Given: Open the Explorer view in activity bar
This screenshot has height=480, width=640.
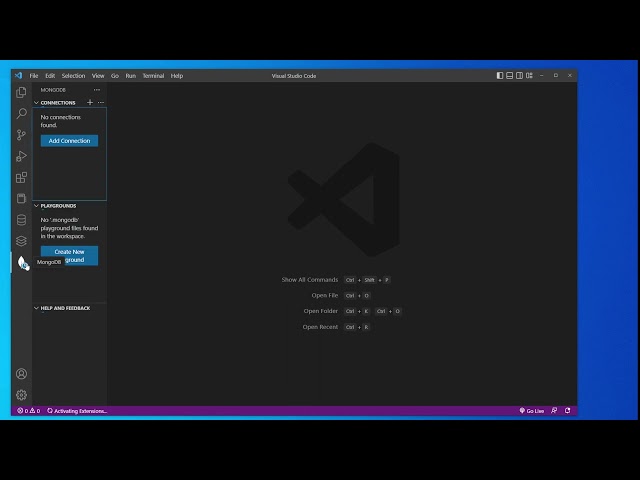Looking at the screenshot, I should click(21, 93).
